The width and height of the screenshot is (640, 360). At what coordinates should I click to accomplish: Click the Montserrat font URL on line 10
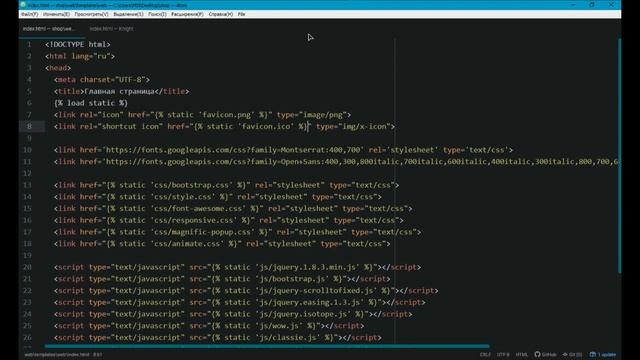(233, 150)
